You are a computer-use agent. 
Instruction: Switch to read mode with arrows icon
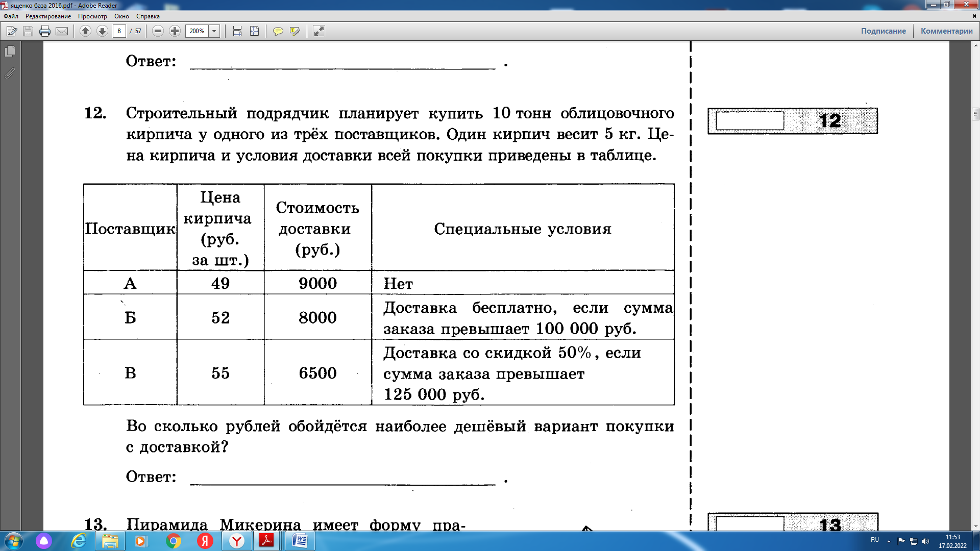(x=319, y=31)
